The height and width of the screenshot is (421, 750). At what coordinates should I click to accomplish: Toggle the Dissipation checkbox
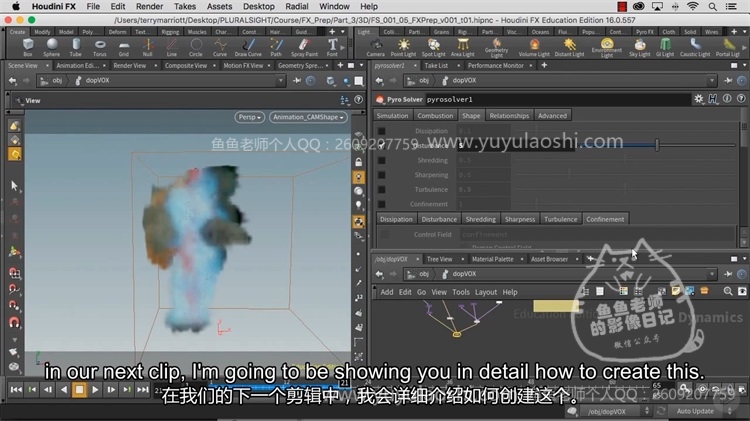pyautogui.click(x=382, y=131)
